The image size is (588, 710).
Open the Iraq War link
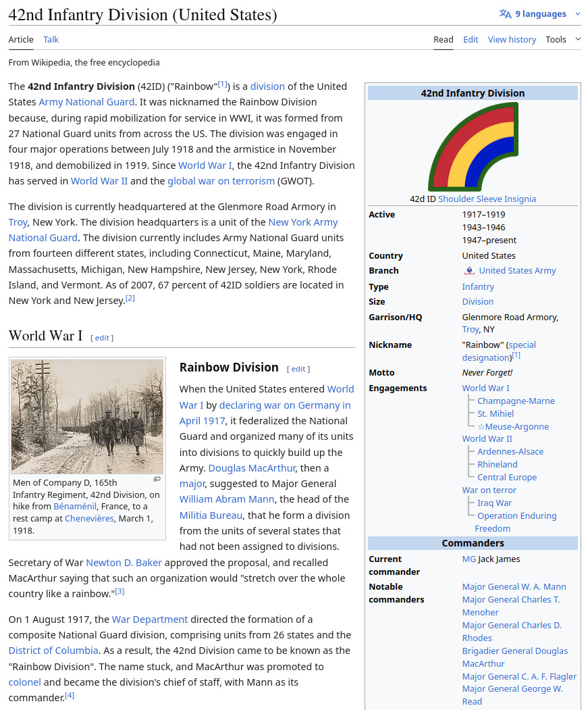(494, 503)
